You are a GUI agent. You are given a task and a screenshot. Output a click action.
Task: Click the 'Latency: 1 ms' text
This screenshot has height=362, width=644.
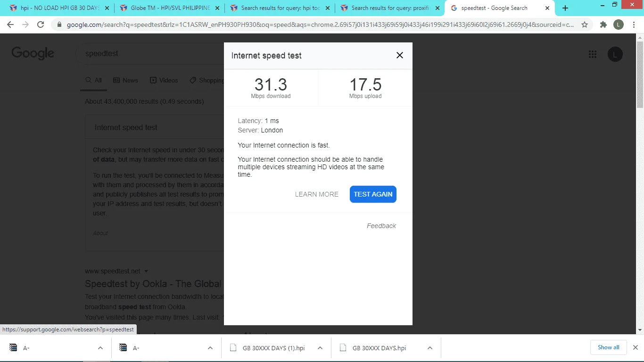(258, 121)
